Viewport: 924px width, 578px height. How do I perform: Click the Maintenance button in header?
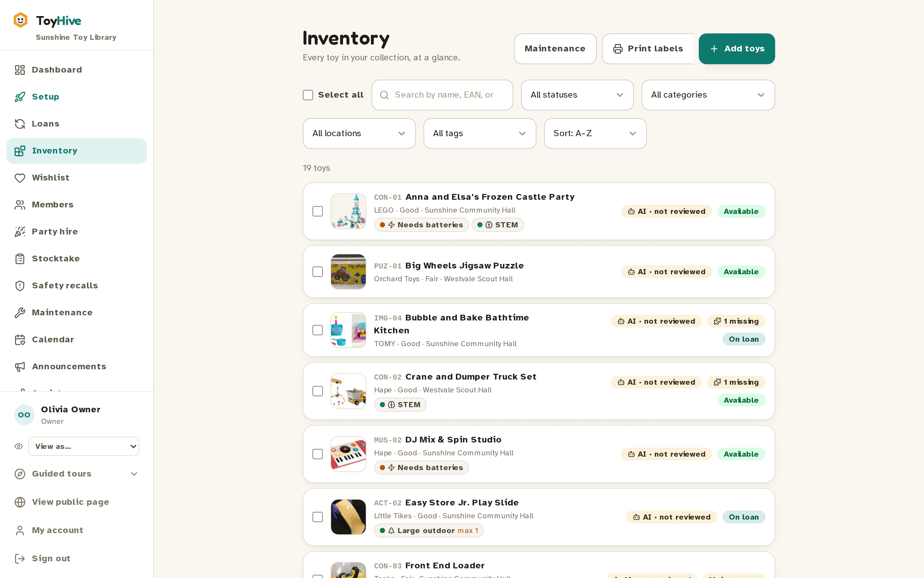pos(555,49)
